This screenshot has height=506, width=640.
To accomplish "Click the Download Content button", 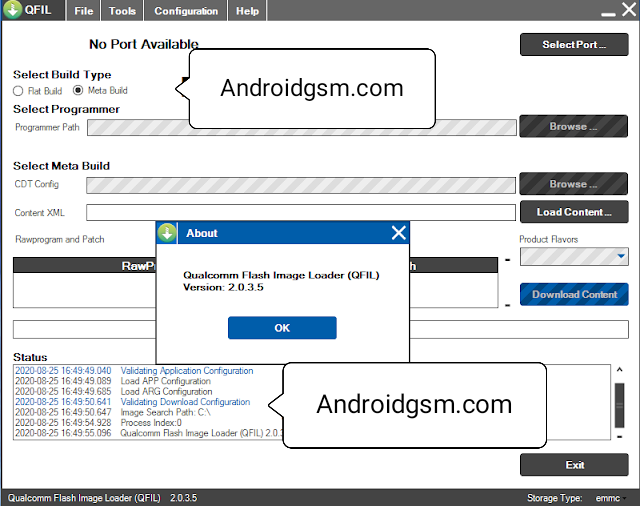I will (x=574, y=294).
